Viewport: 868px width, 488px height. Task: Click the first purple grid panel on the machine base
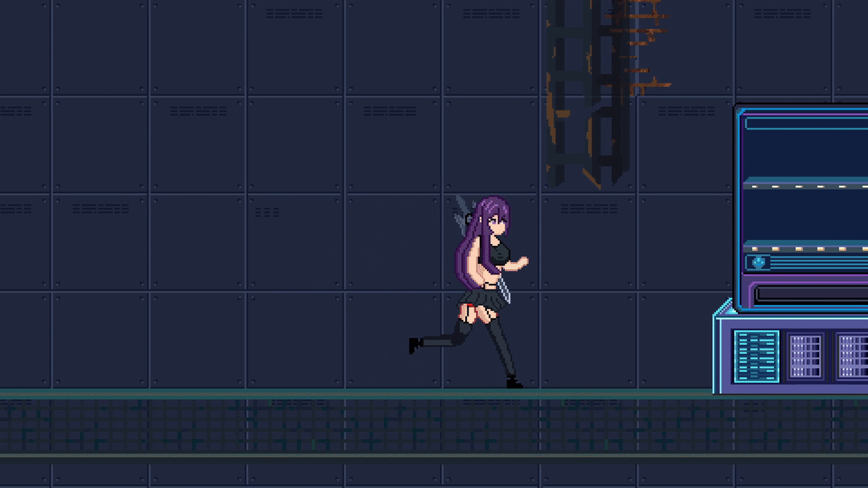click(805, 356)
